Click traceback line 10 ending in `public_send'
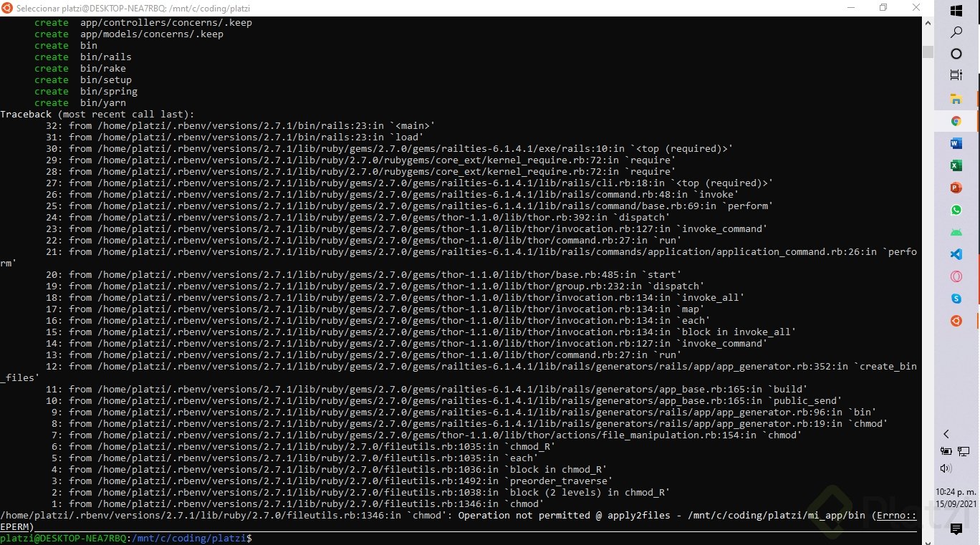The height and width of the screenshot is (545, 980). click(x=444, y=400)
